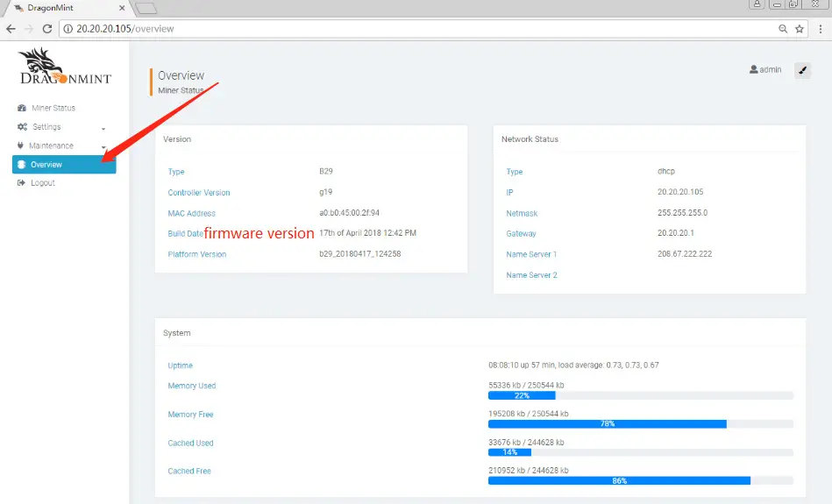The width and height of the screenshot is (832, 504).
Task: Click the '55336 kb / 250544 kb' memory value
Action: (x=526, y=385)
